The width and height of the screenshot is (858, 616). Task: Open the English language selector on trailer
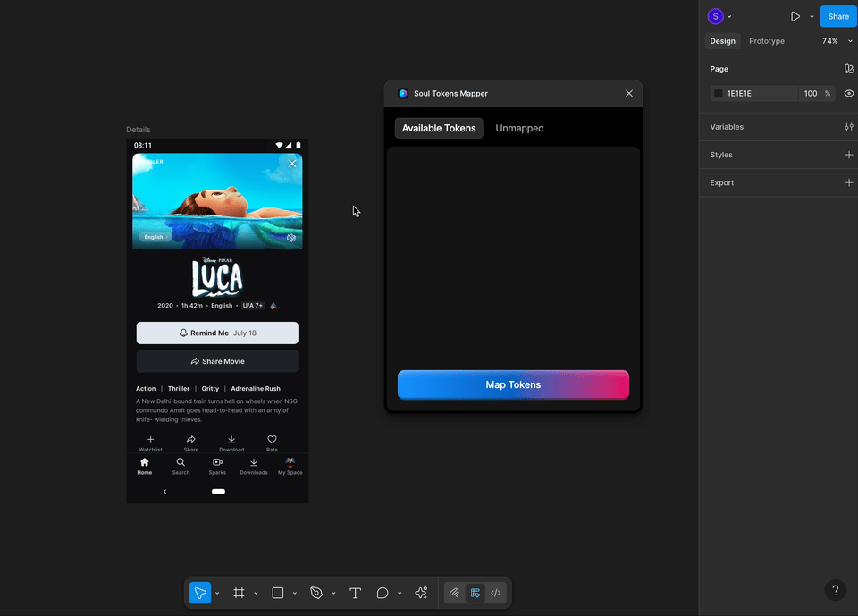coord(156,237)
